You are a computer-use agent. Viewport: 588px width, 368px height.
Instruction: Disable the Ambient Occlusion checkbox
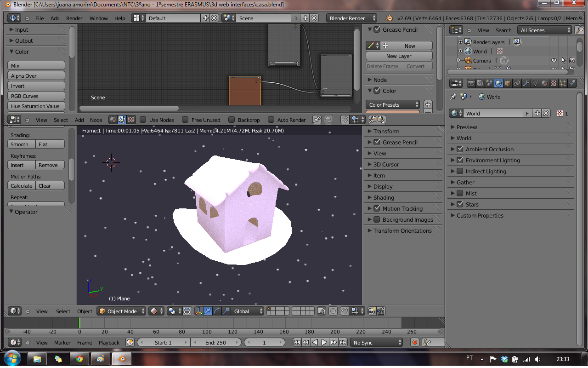click(x=460, y=149)
